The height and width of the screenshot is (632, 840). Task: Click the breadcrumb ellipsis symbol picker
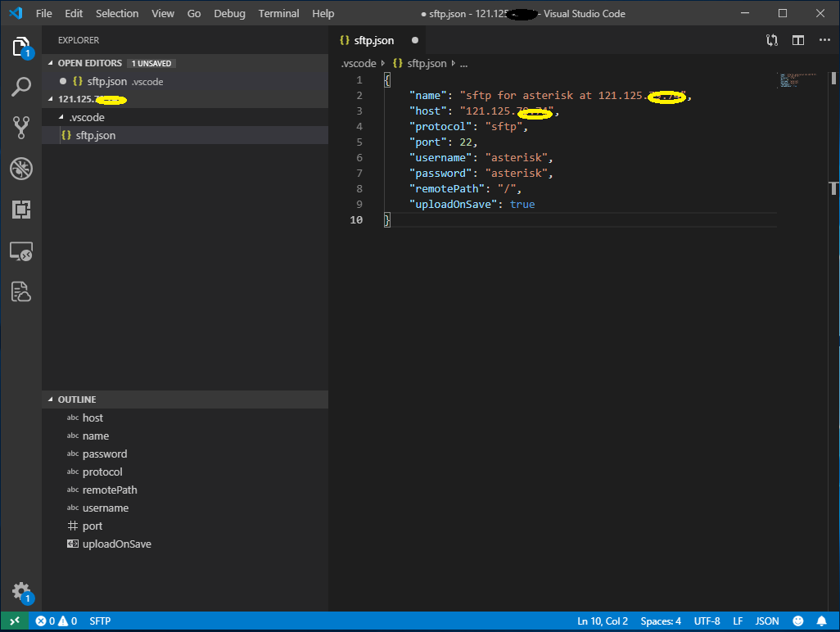463,63
